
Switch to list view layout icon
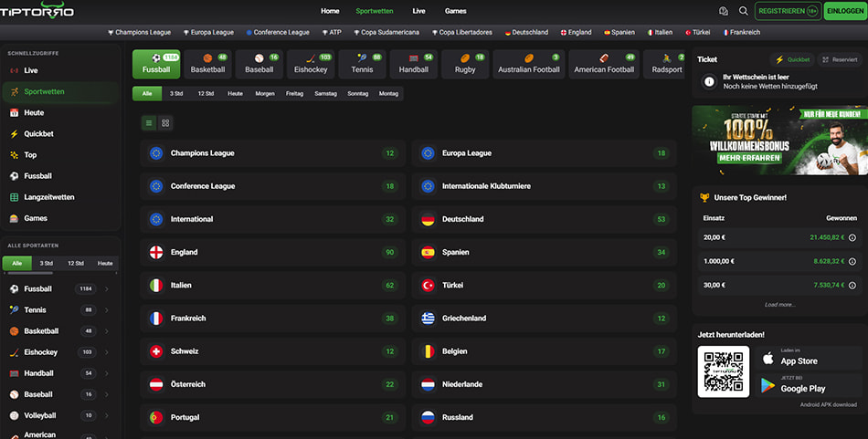(149, 122)
